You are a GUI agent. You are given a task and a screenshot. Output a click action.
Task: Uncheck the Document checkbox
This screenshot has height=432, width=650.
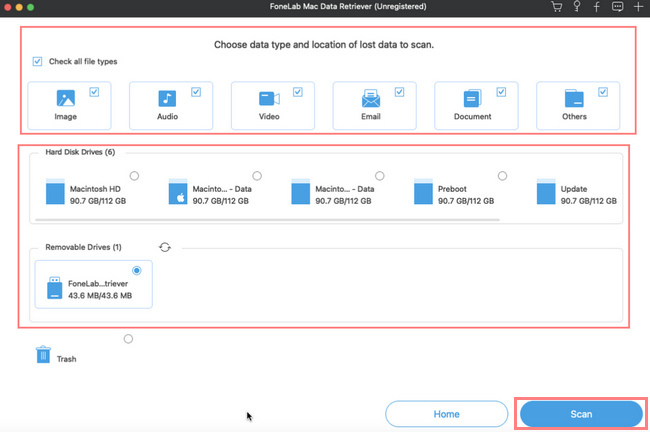[x=501, y=92]
